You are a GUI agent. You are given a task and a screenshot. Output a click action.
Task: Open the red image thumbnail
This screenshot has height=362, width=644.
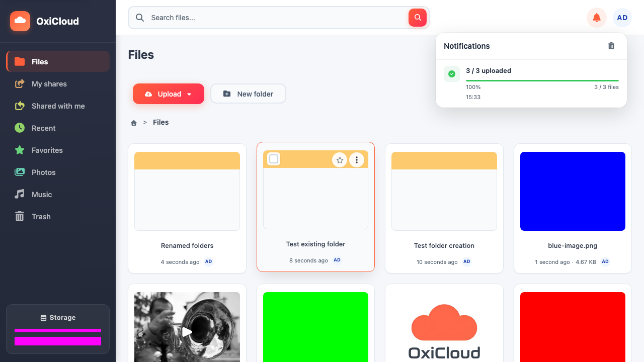tap(573, 327)
